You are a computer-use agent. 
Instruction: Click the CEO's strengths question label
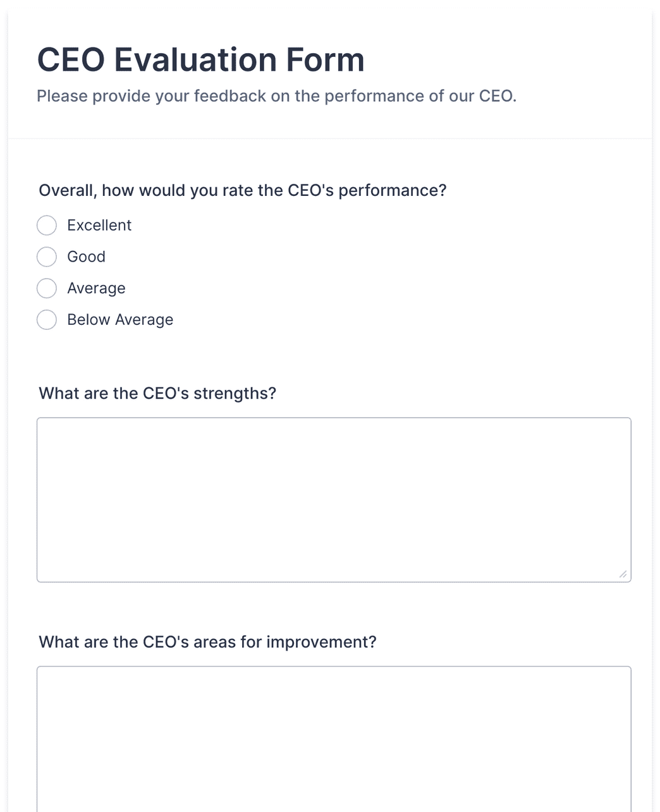(x=158, y=392)
